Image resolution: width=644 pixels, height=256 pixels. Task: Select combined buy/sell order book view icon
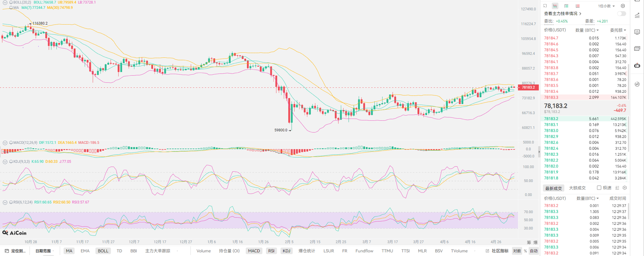tap(555, 6)
